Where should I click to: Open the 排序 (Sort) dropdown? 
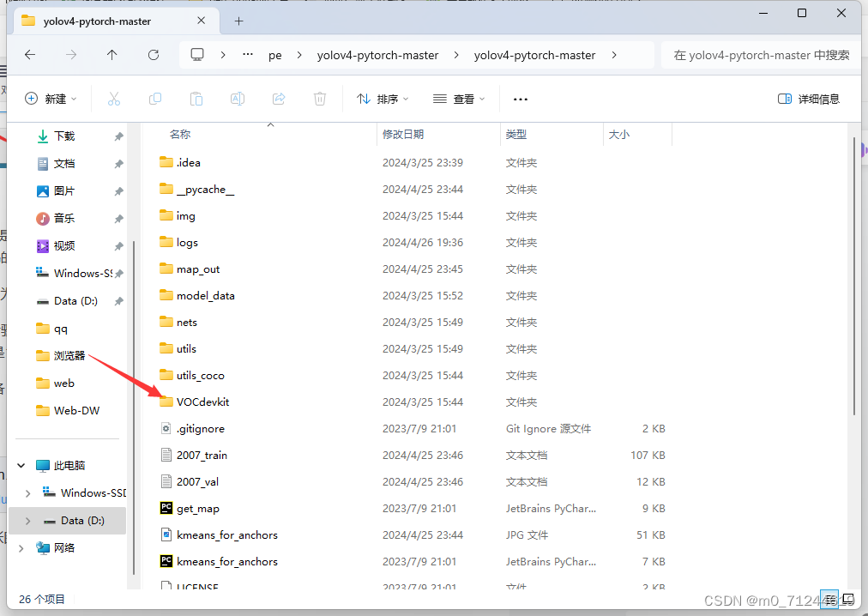click(x=383, y=100)
